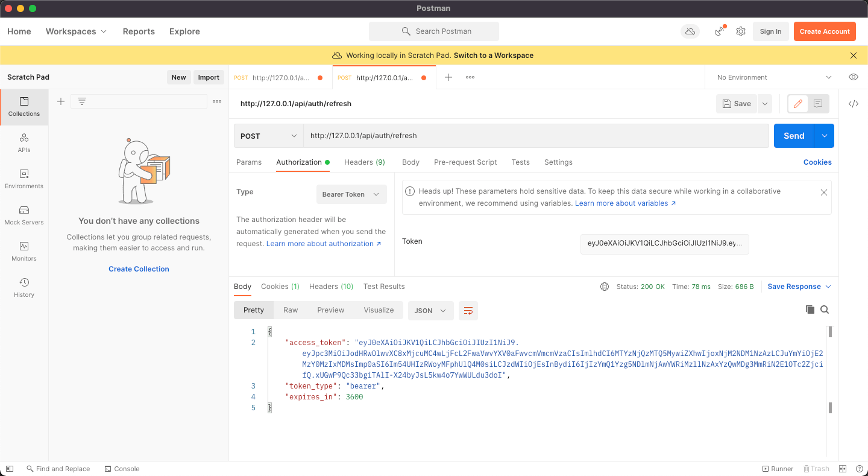Copy the response body to clipboard
868x476 pixels.
point(810,309)
